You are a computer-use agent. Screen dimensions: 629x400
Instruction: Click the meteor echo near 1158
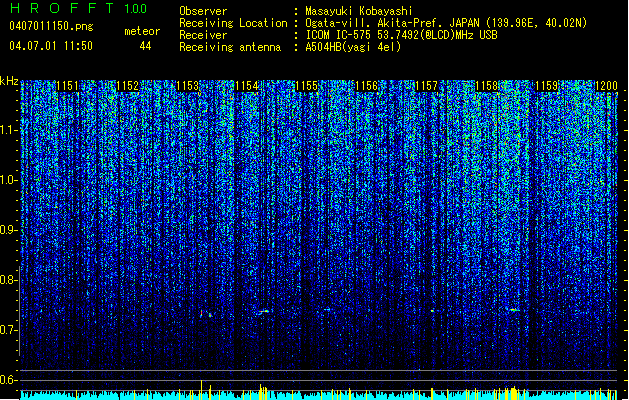pos(513,310)
